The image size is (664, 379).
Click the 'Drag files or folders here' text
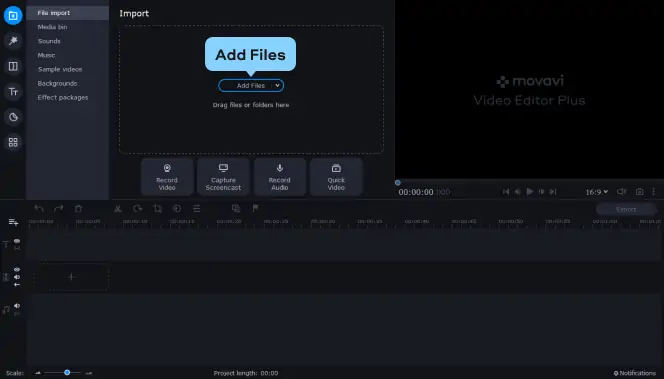(x=251, y=105)
